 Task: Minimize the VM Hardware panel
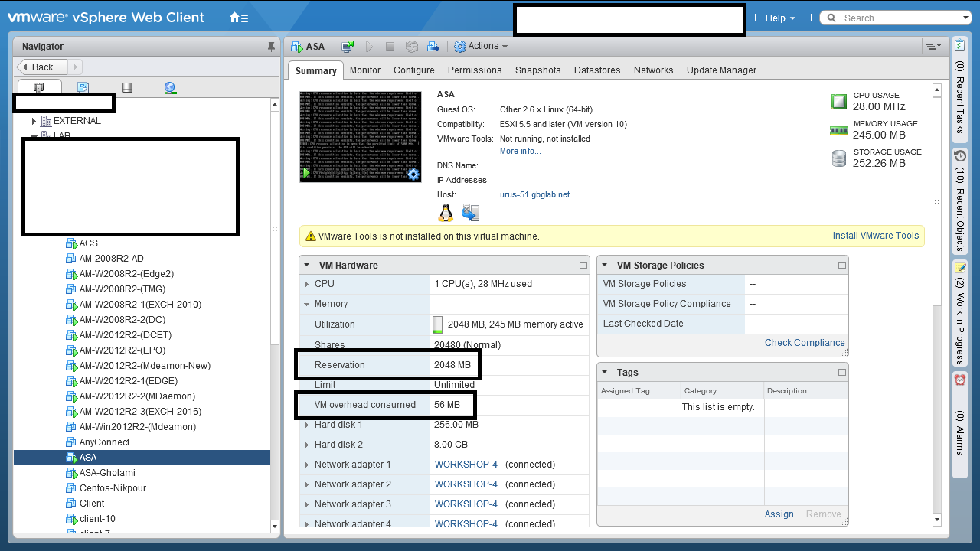(583, 266)
